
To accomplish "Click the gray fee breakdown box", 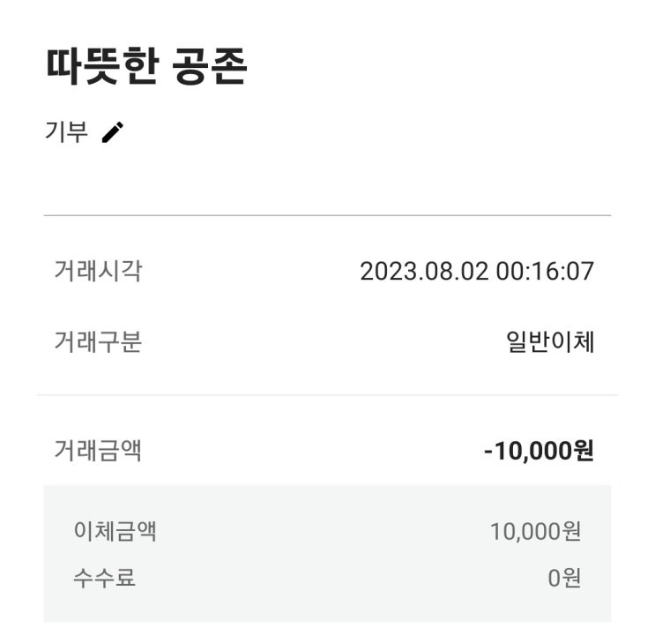I will (328, 554).
